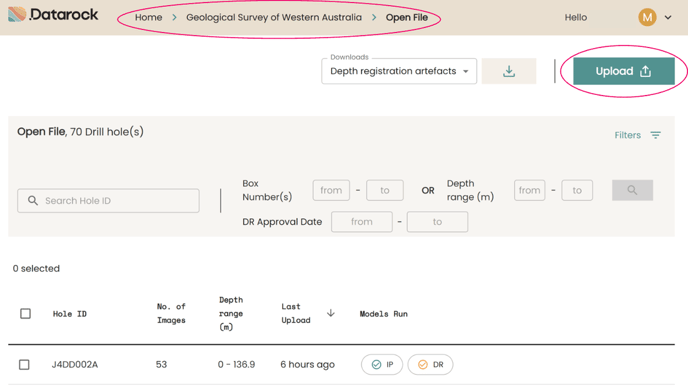Click the Box Number from field
Viewport: 688px width, 388px height.
click(331, 190)
